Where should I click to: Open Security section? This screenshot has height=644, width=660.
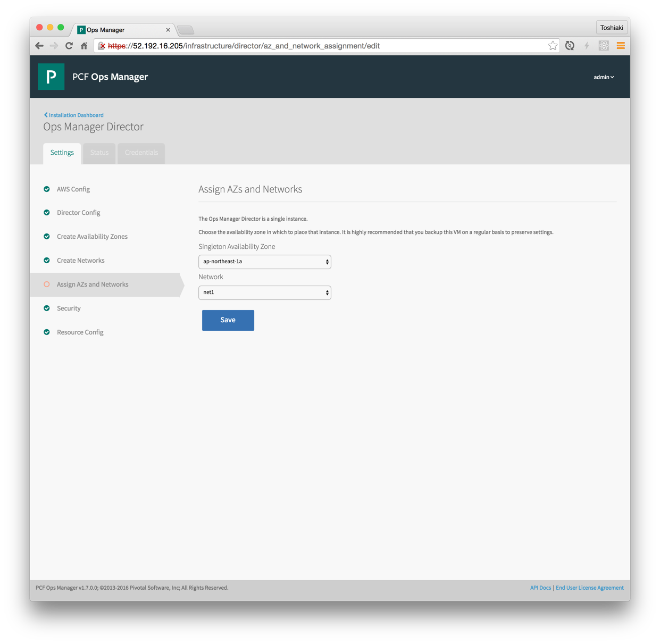69,308
